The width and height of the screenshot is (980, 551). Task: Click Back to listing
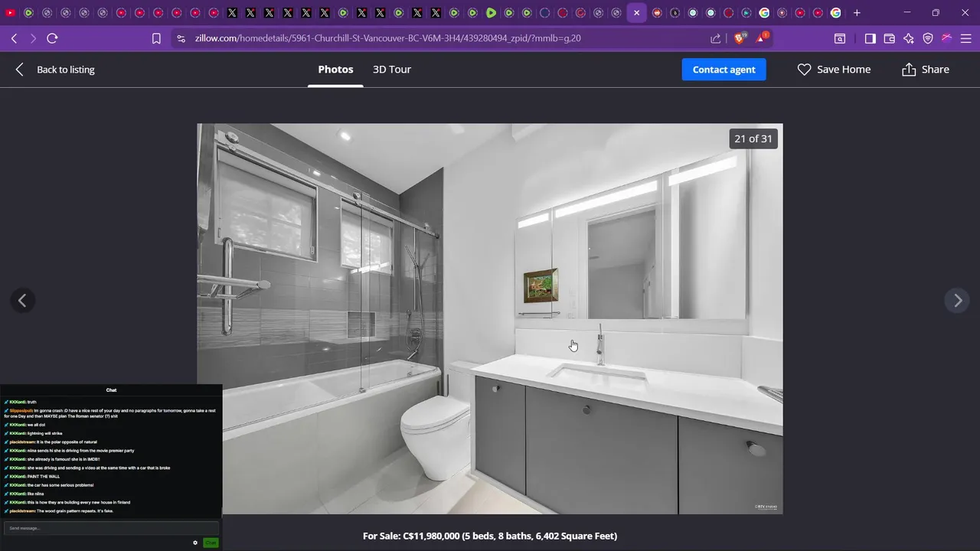coord(54,70)
